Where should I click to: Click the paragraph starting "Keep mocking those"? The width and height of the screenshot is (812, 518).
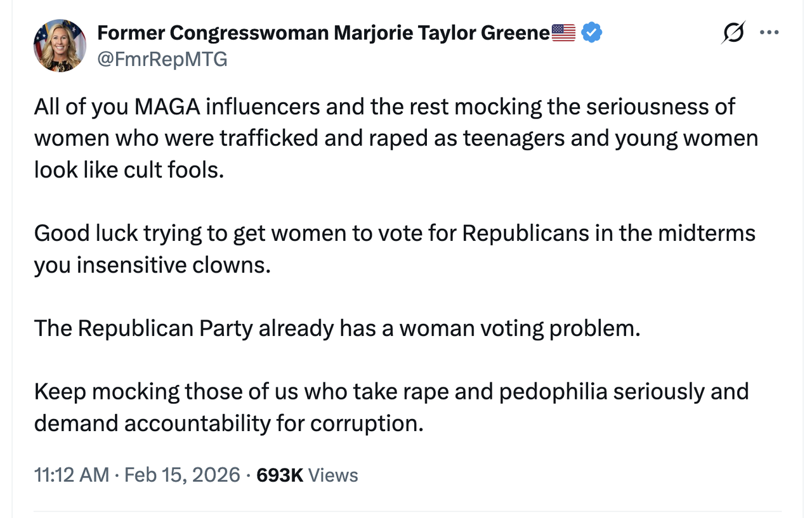click(x=391, y=407)
